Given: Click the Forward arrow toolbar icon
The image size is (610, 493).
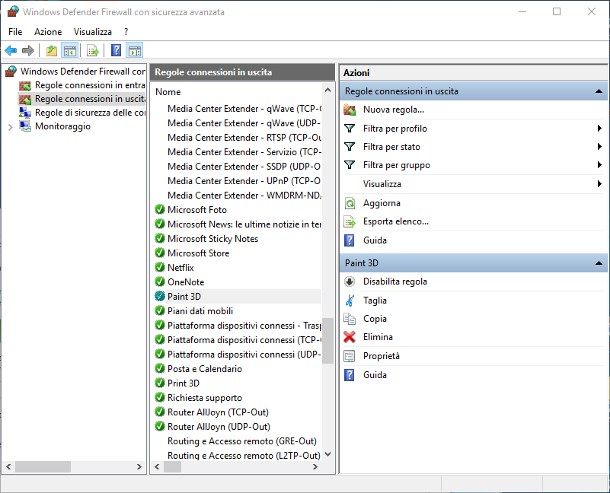Looking at the screenshot, I should point(28,51).
